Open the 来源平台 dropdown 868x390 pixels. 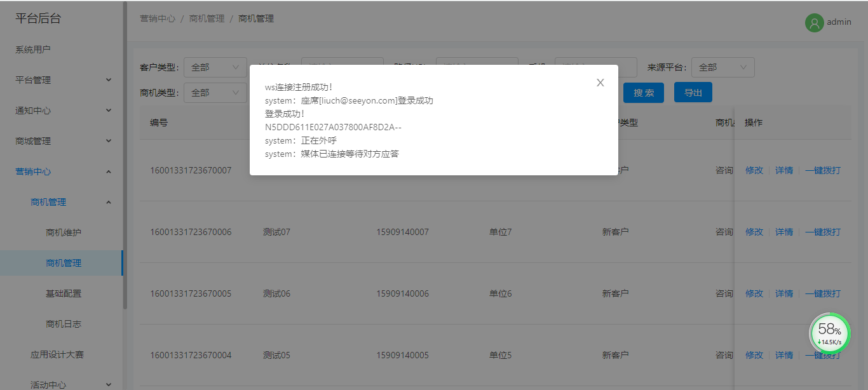(722, 67)
